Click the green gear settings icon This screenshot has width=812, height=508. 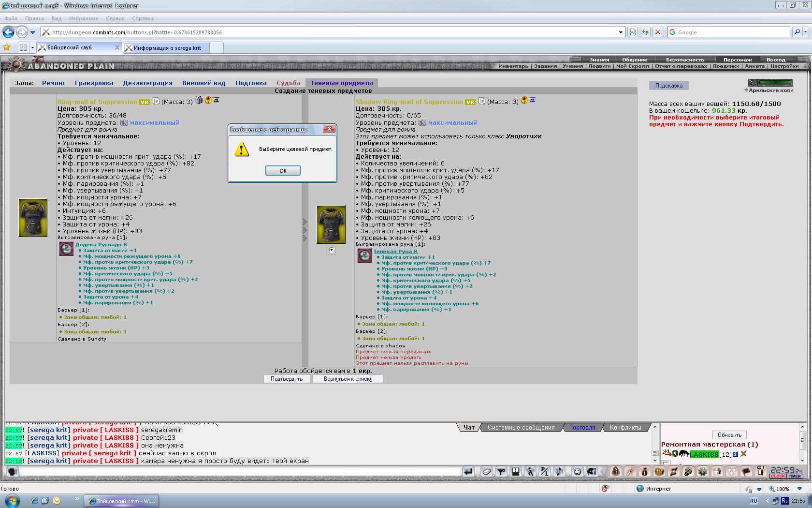coord(703,471)
